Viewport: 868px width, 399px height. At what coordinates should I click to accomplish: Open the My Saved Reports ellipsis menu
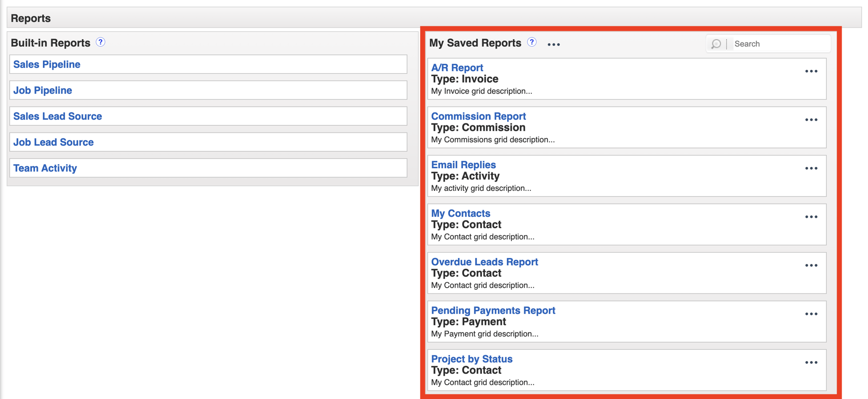[553, 44]
